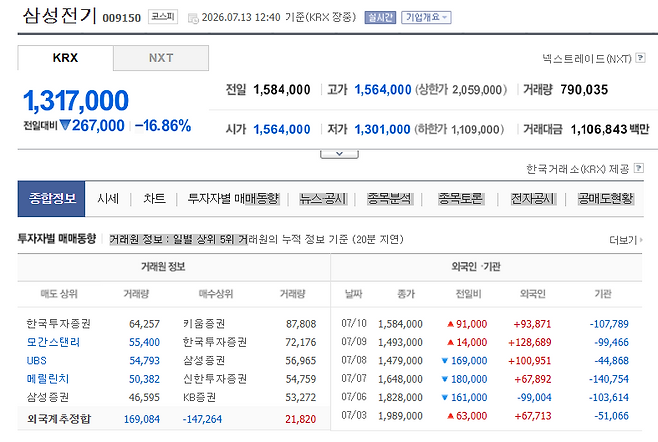The width and height of the screenshot is (658, 442).
Task: Open the 기업개요 dropdown
Action: tap(426, 17)
